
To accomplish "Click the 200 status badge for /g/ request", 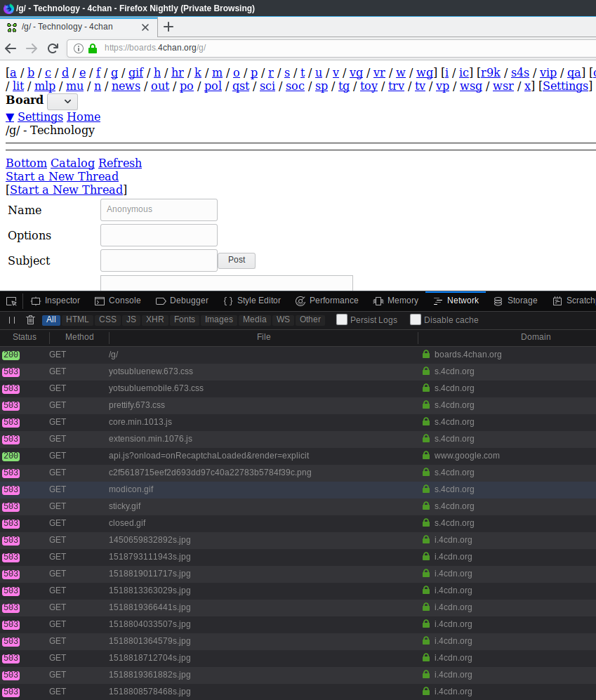I will (11, 355).
